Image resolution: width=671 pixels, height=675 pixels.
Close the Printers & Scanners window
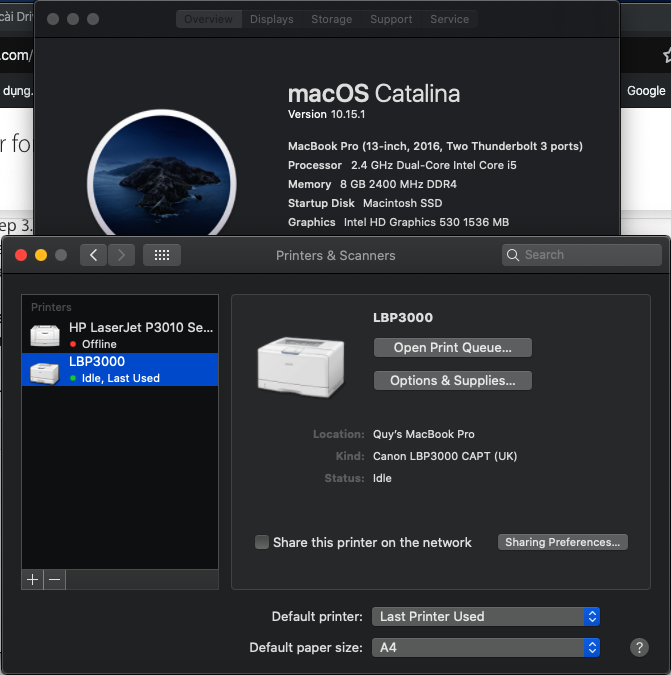[x=21, y=255]
